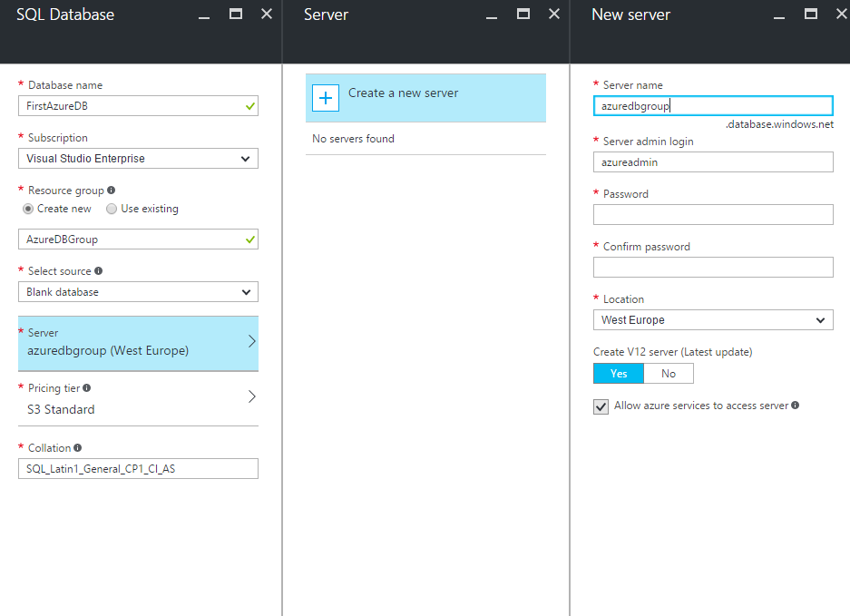Click the AzureDBGroup resource group name field
Screen dimensions: 850x616
click(138, 240)
